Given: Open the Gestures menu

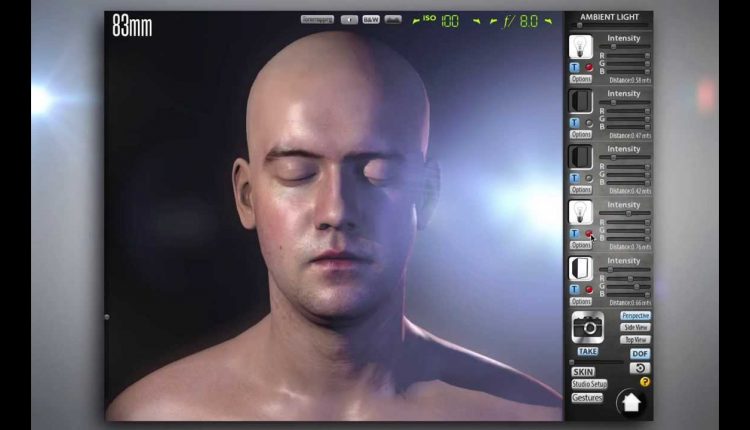Looking at the screenshot, I should point(587,397).
